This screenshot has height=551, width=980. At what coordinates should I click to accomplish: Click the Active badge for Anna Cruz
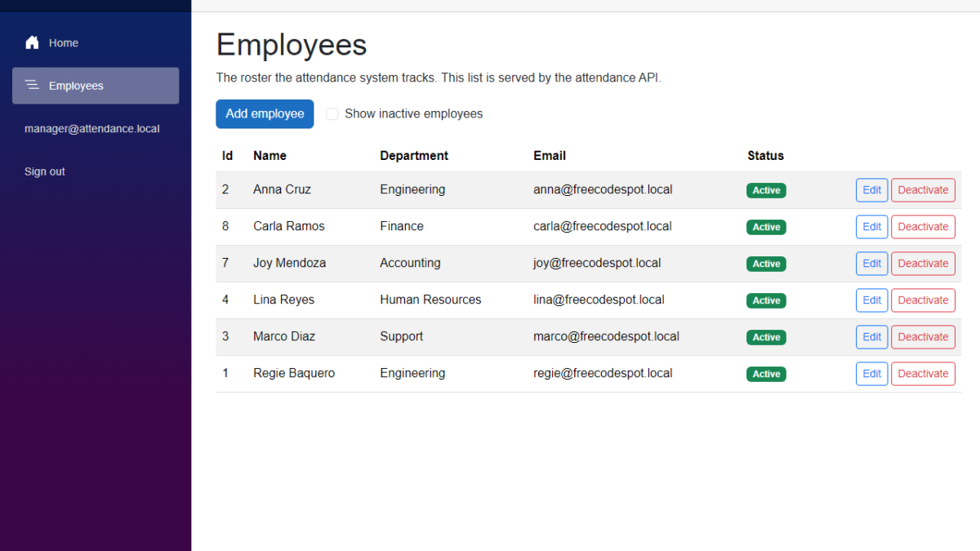pyautogui.click(x=766, y=190)
